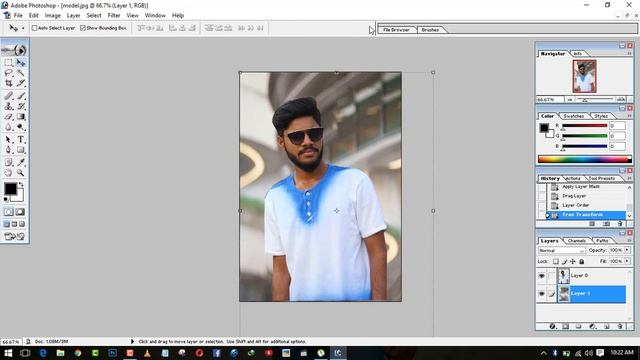Open Windows Start menu
This screenshot has height=360, width=640.
(8, 353)
